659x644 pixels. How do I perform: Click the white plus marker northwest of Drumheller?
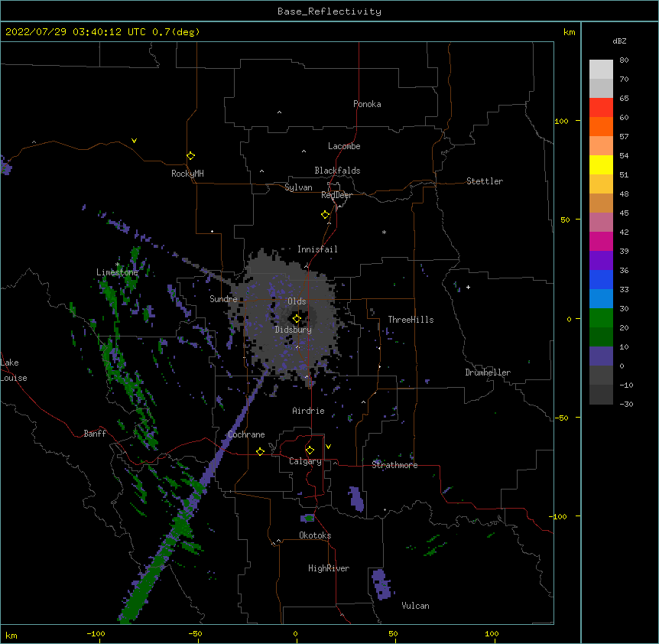click(468, 287)
